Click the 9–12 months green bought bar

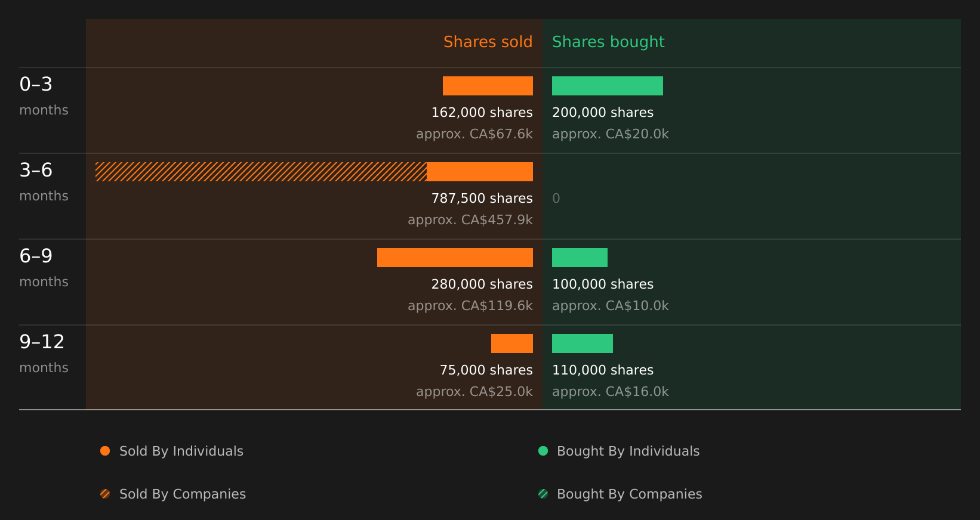[x=583, y=343]
